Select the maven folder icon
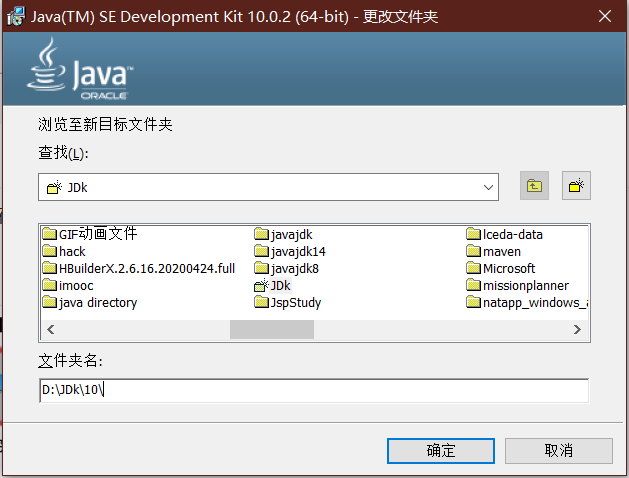The image size is (629, 478). (473, 251)
